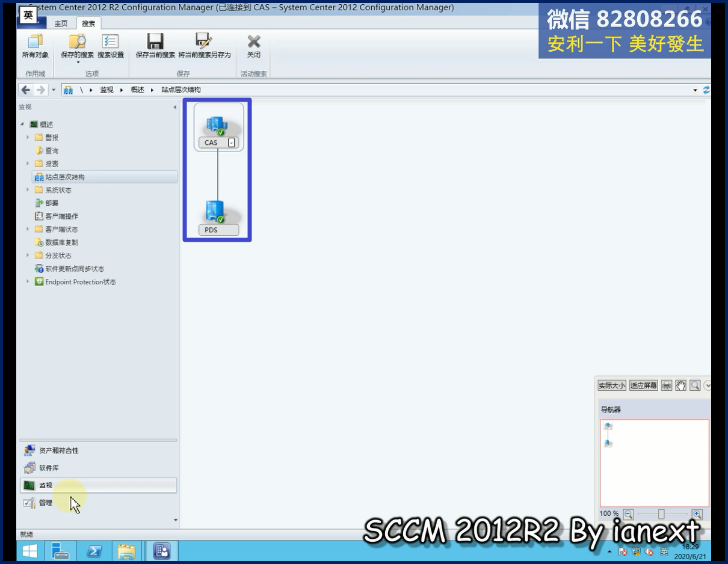728x564 pixels.
Task: Click the zoom out magnifier button
Action: click(x=628, y=514)
